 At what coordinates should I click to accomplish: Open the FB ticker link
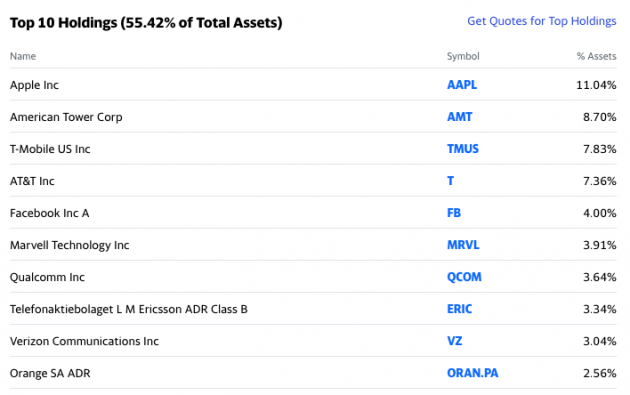click(x=454, y=213)
